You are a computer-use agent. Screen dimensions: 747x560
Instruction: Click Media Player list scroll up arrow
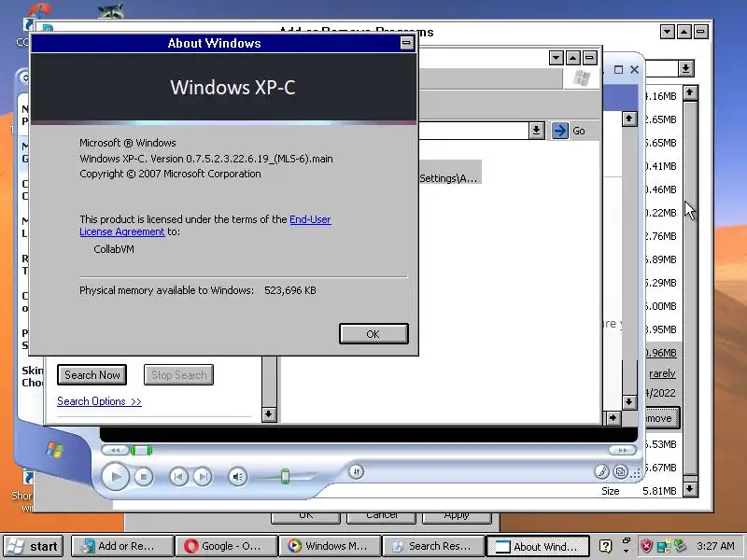tap(628, 119)
